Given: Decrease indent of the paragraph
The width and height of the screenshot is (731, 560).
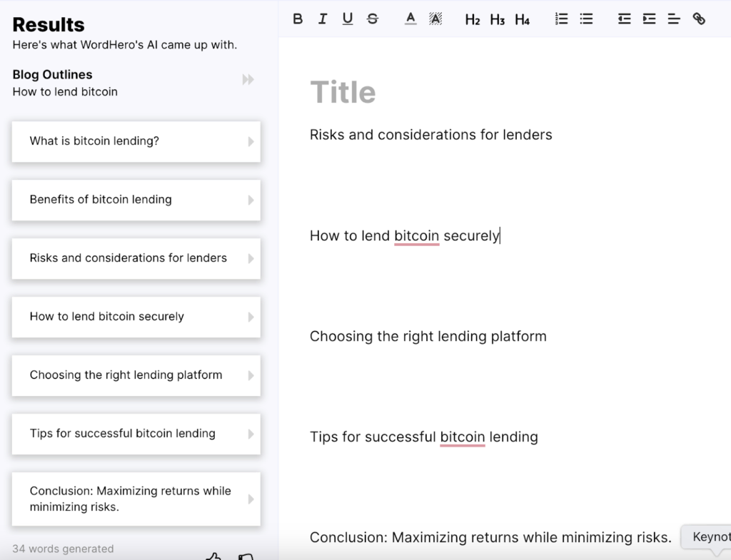Looking at the screenshot, I should [624, 19].
